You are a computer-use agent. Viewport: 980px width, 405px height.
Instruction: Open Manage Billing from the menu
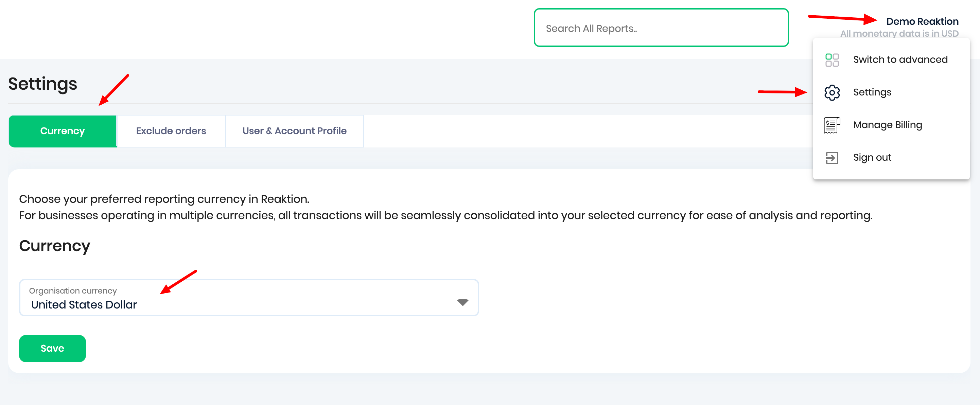[x=887, y=125]
